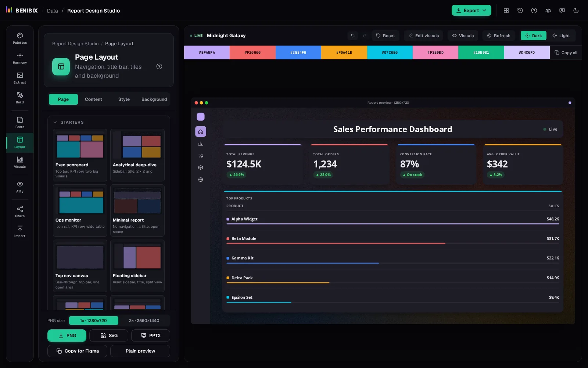588x368 pixels.
Task: Click the Plain preview button
Action: point(140,351)
